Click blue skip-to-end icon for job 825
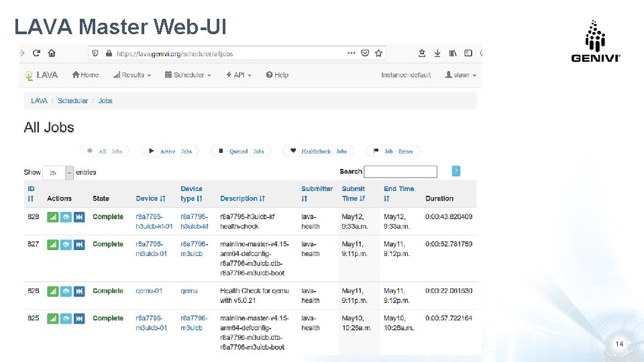The height and width of the screenshot is (362, 644). (79, 318)
